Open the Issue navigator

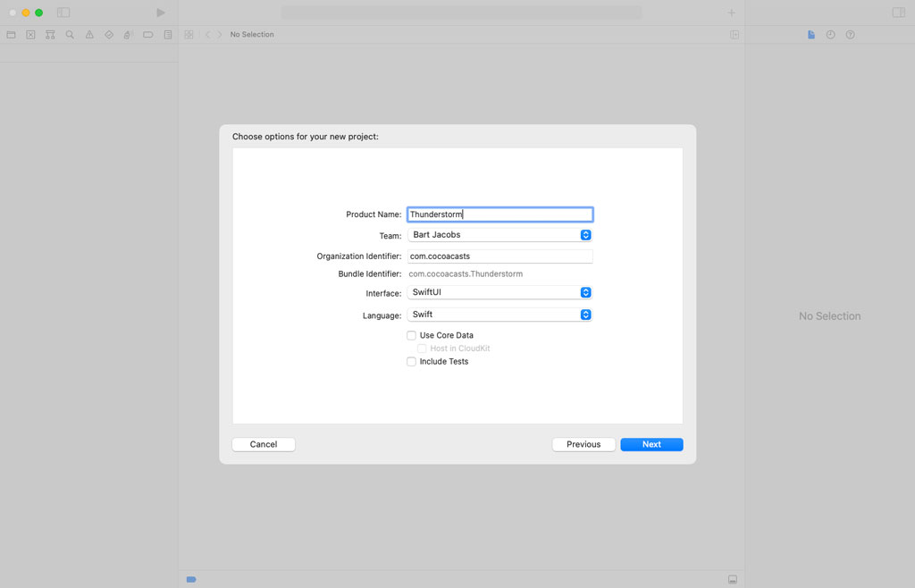88,34
